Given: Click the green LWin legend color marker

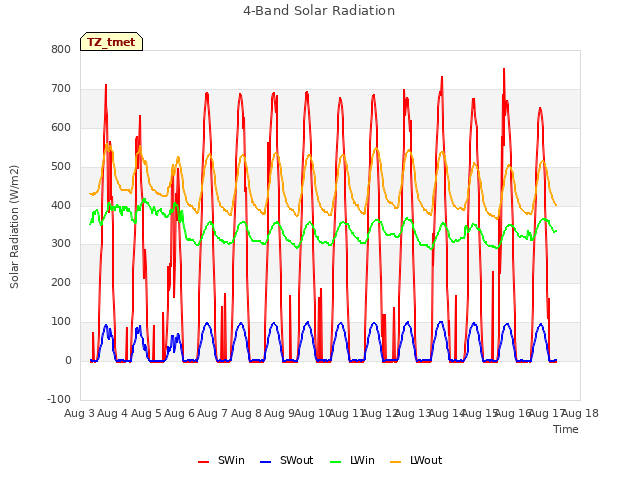Looking at the screenshot, I should coord(335,462).
